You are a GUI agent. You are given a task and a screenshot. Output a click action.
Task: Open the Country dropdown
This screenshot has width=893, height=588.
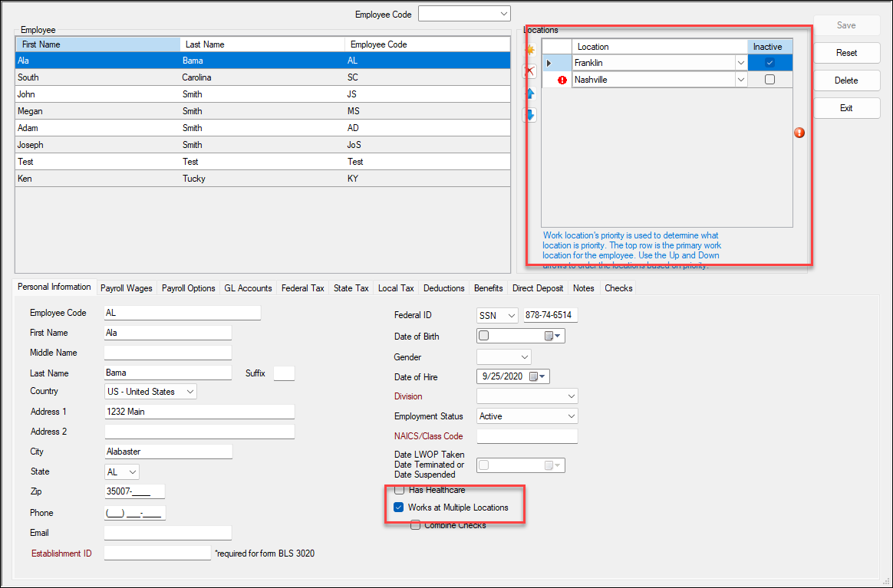click(x=191, y=391)
